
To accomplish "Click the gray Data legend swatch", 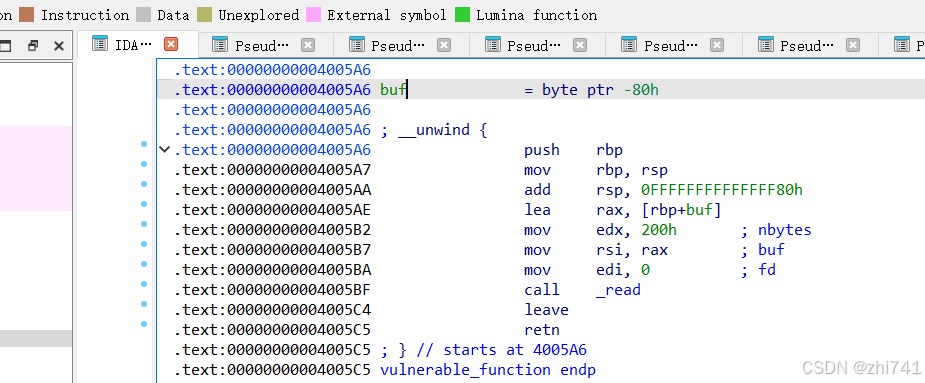I will (143, 15).
